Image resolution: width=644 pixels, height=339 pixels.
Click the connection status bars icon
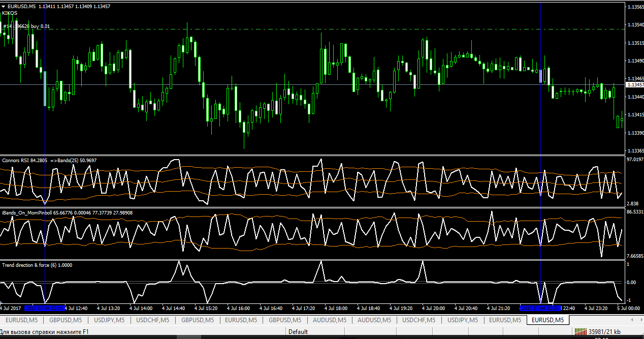point(581,332)
